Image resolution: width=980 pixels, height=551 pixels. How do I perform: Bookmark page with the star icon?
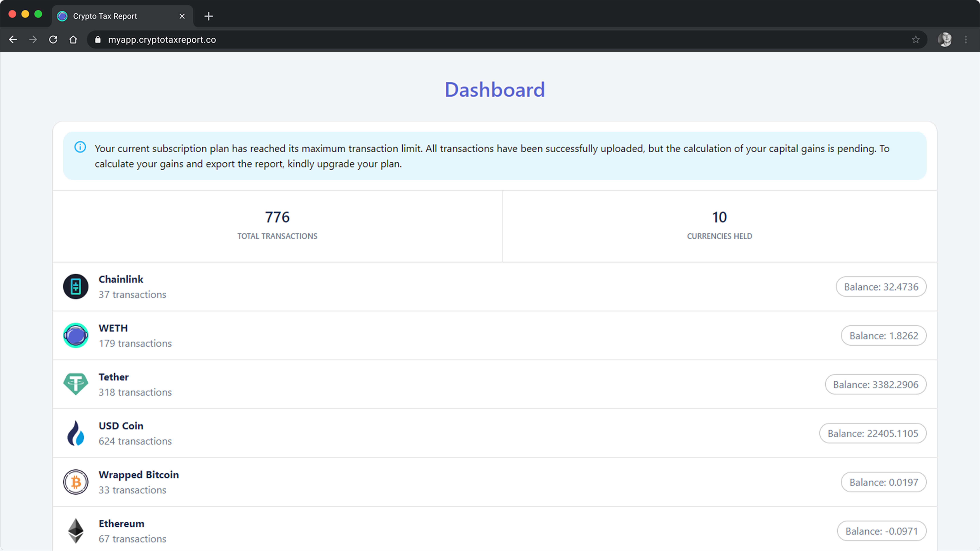[x=916, y=40]
